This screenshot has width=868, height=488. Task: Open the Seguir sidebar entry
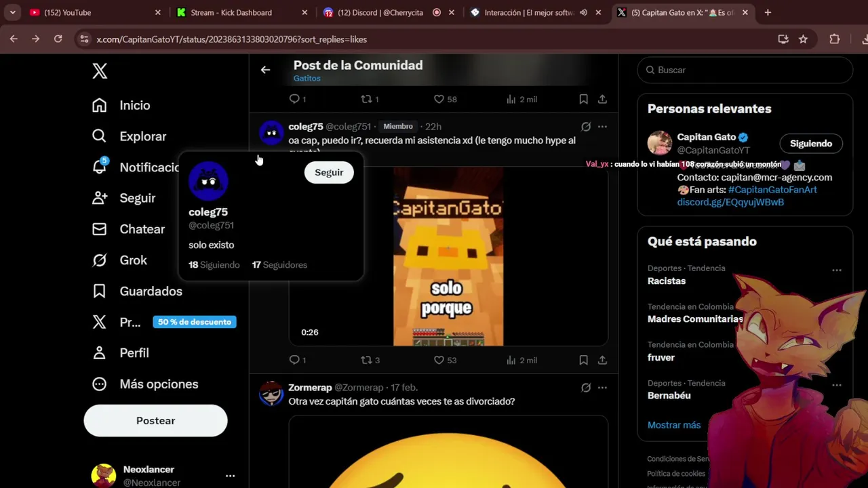pos(124,198)
